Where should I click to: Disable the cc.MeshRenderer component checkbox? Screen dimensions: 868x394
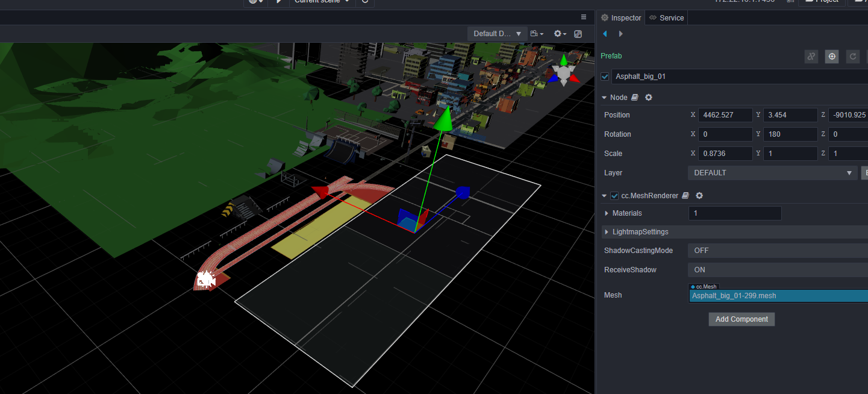[614, 196]
